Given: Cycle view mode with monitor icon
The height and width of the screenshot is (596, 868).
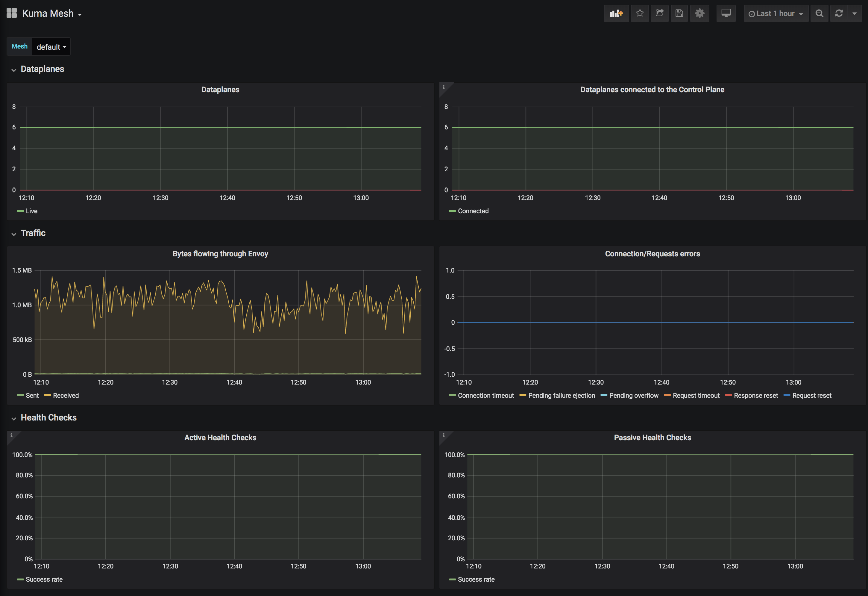Looking at the screenshot, I should click(x=726, y=13).
